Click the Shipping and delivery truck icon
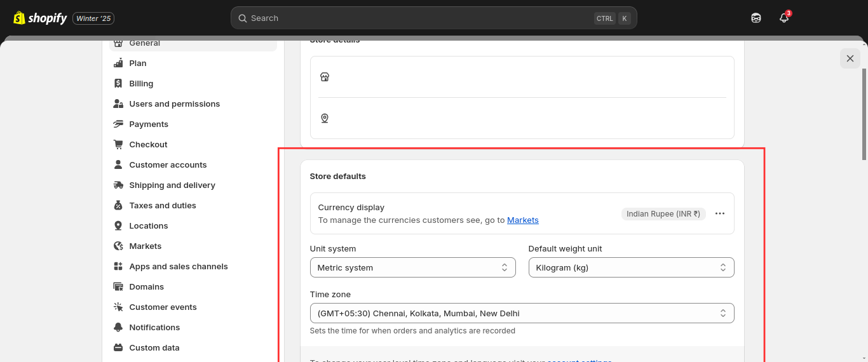Image resolution: width=868 pixels, height=362 pixels. click(118, 185)
